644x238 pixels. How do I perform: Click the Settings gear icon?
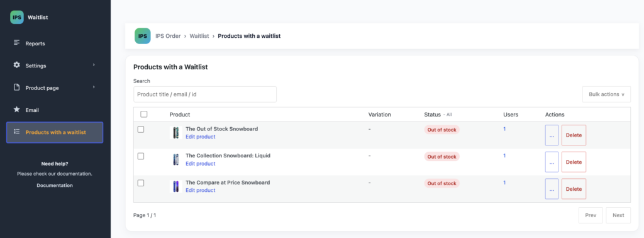coord(16,65)
